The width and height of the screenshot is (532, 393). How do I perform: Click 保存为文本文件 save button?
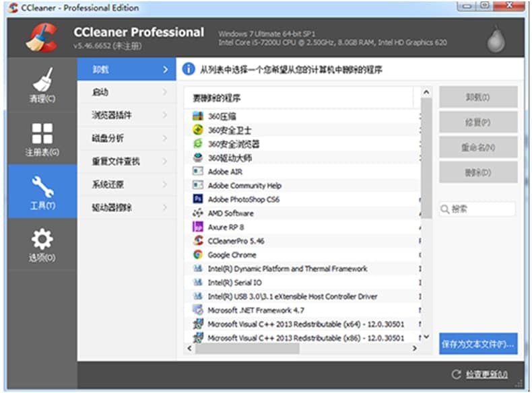tap(478, 344)
